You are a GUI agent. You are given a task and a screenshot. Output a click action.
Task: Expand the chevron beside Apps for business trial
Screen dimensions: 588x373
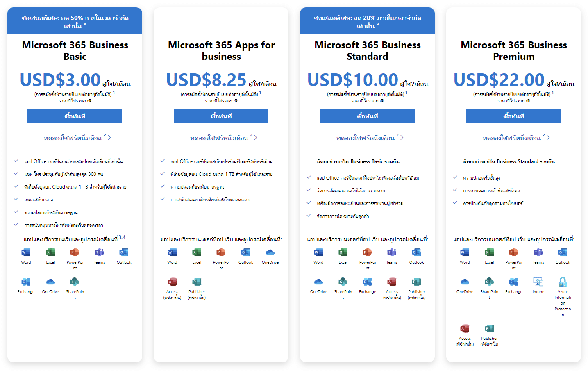256,138
